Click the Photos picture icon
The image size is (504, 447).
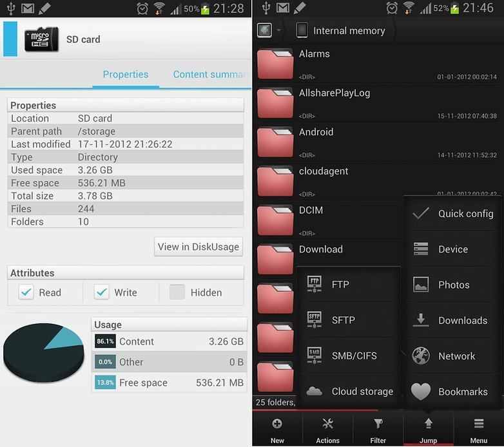(x=421, y=285)
